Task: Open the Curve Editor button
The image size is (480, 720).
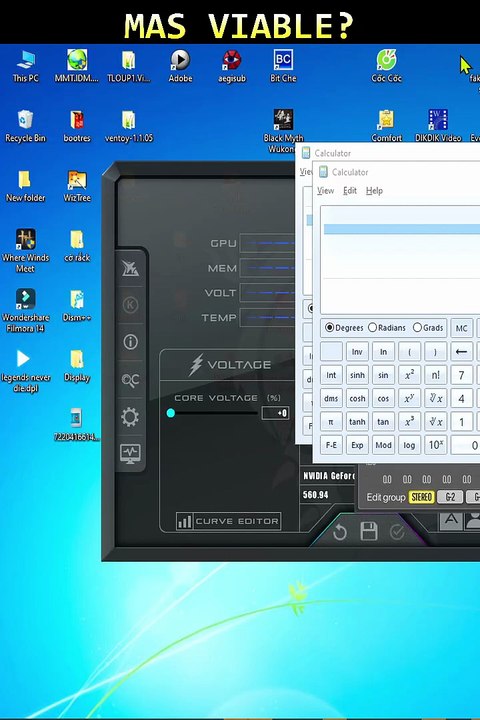Action: pos(228,521)
